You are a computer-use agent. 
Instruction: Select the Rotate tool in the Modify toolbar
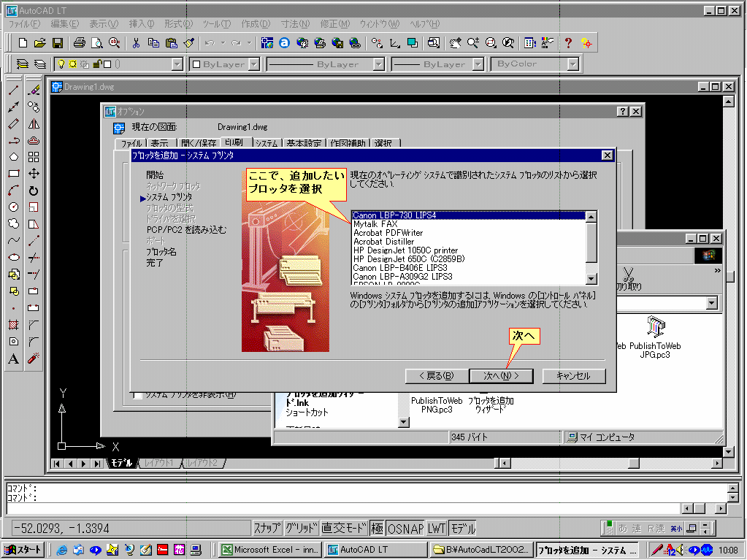(x=34, y=191)
